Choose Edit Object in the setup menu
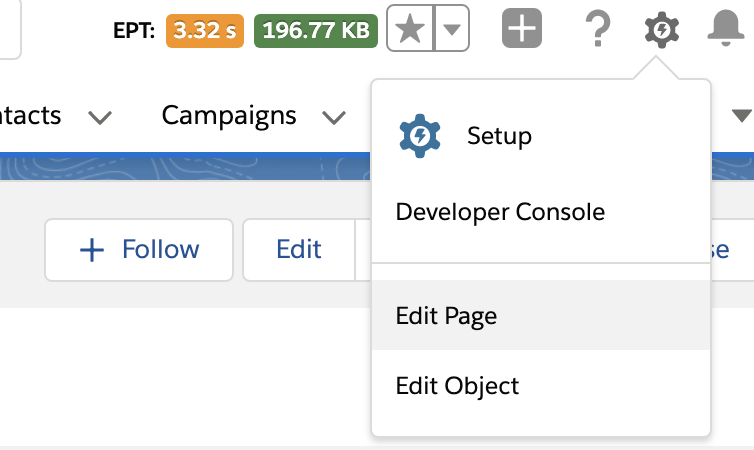 tap(457, 385)
